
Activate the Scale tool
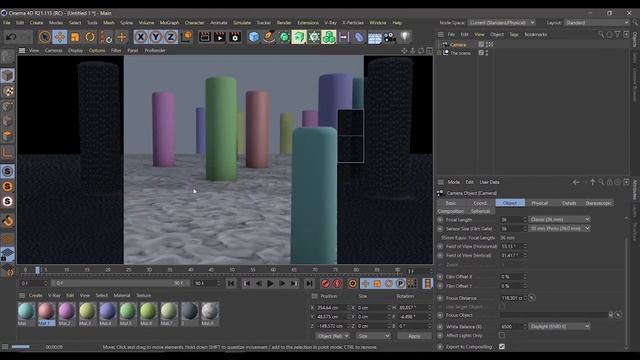(x=75, y=37)
